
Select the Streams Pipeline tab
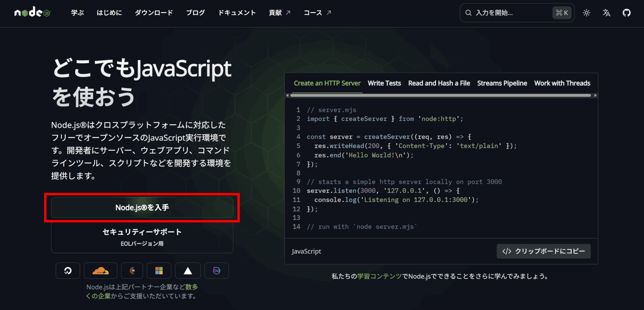coord(502,83)
